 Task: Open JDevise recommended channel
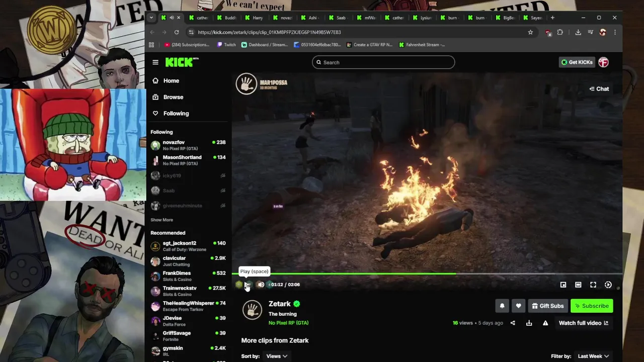tap(188, 321)
